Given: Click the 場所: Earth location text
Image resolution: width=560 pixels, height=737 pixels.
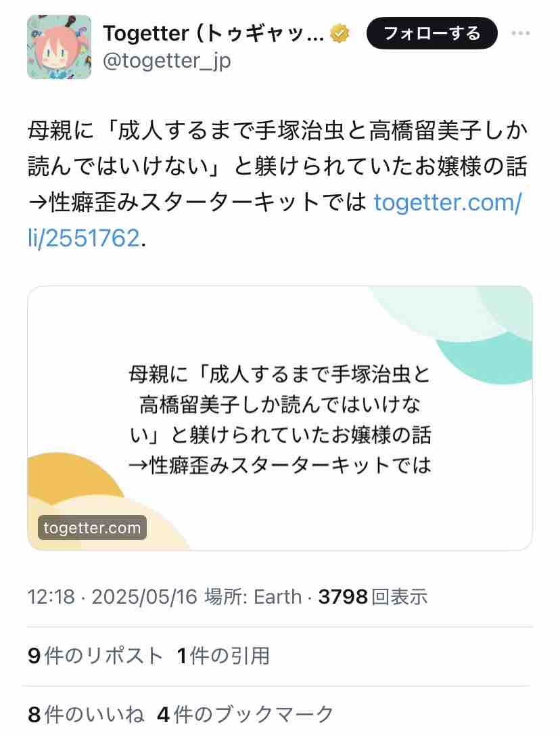Looking at the screenshot, I should tap(253, 597).
